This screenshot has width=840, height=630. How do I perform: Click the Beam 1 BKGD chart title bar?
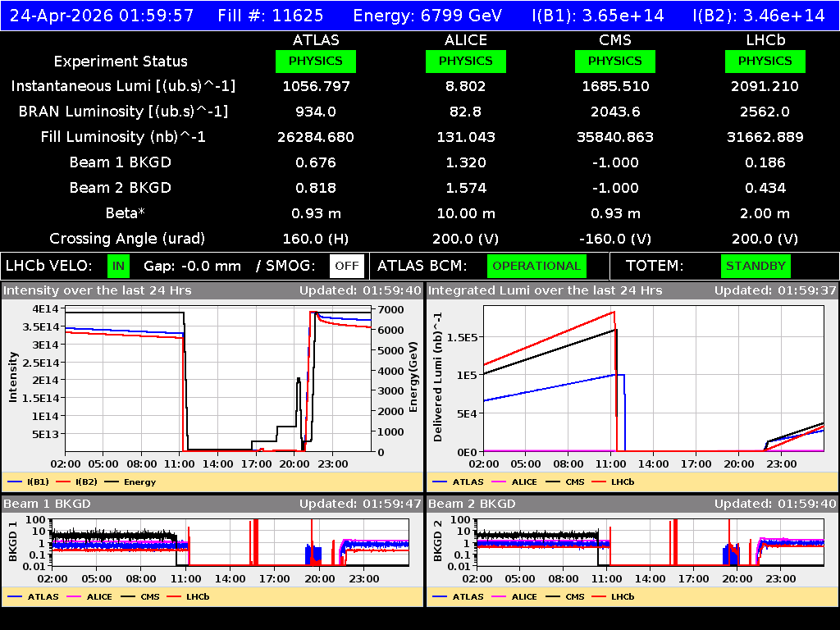tap(212, 504)
